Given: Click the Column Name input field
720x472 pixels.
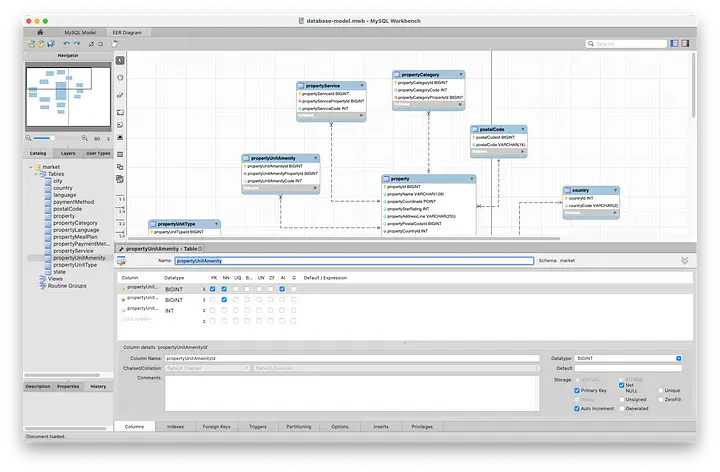Looking at the screenshot, I should [352, 358].
